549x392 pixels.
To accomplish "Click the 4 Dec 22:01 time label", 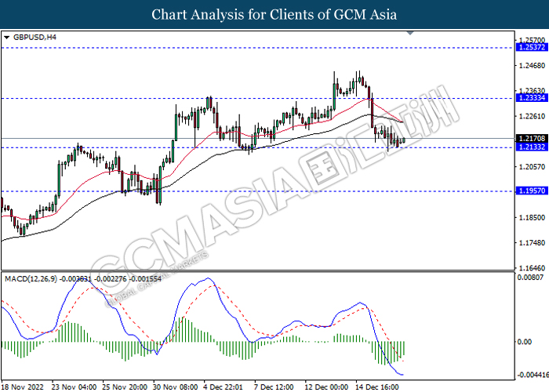I will click(x=224, y=387).
